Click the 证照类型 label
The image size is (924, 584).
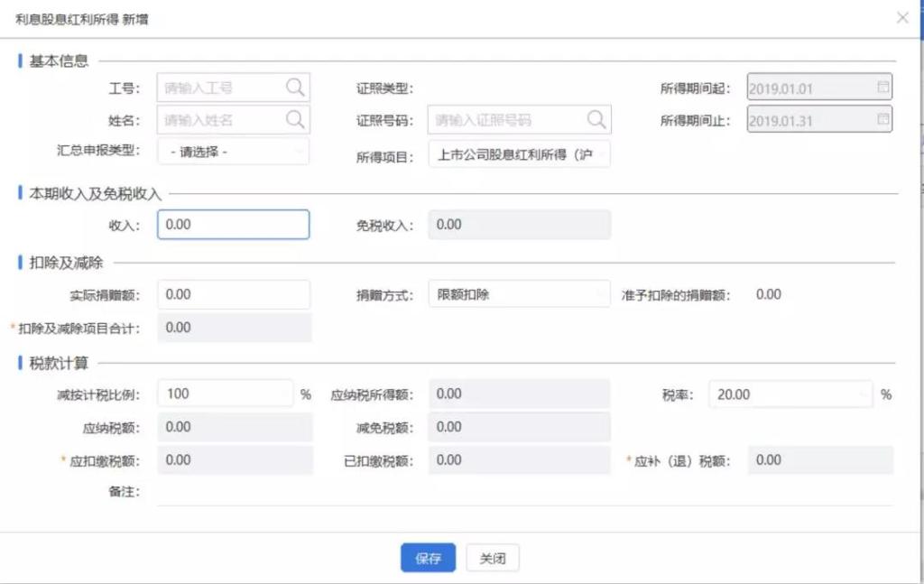coord(384,88)
